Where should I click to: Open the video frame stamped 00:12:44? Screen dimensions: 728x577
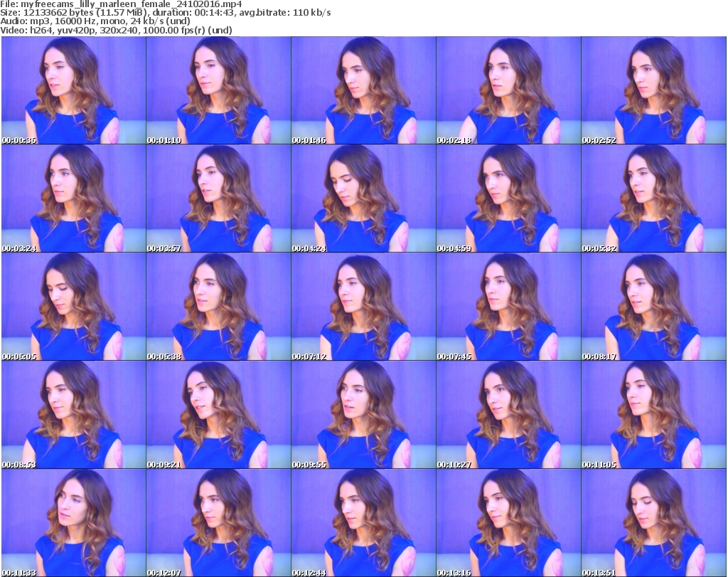363,523
